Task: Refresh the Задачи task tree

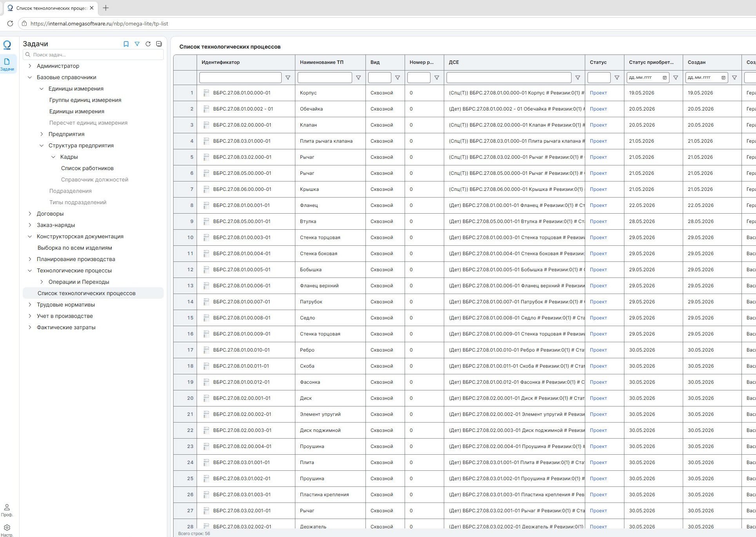Action: click(148, 44)
